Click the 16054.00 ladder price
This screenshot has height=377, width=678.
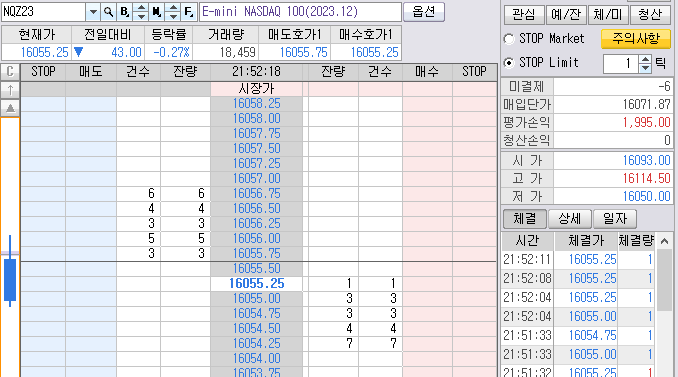pyautogui.click(x=256, y=358)
